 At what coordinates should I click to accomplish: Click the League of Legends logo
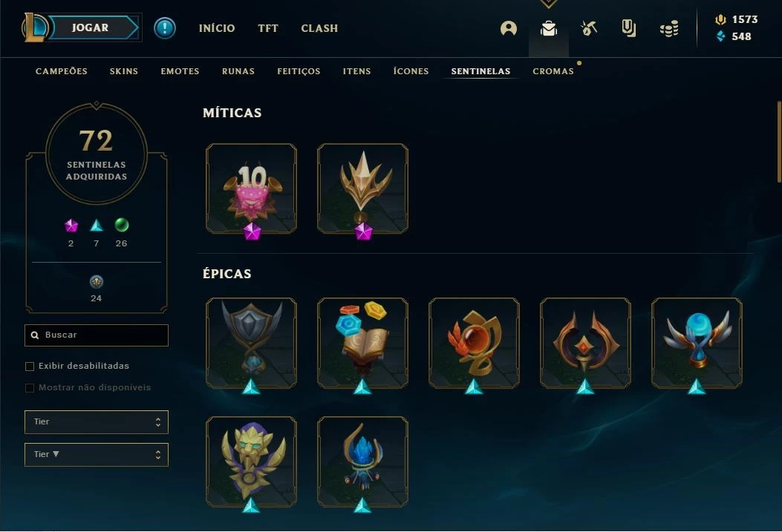point(34,27)
